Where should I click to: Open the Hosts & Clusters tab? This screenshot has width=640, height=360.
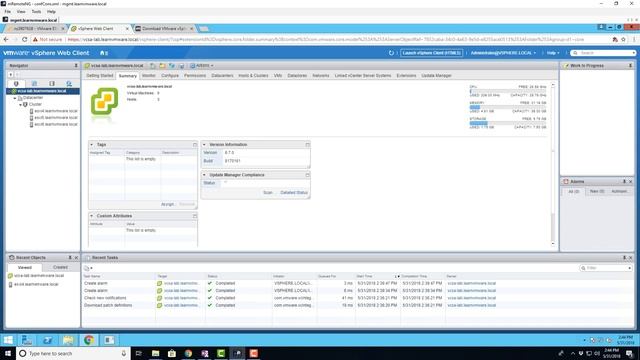point(253,76)
